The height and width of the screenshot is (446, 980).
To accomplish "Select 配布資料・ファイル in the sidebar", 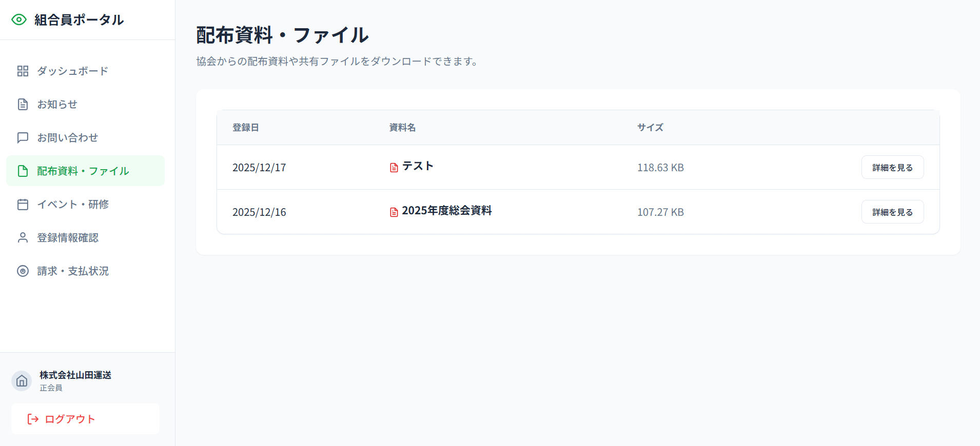I will point(83,171).
